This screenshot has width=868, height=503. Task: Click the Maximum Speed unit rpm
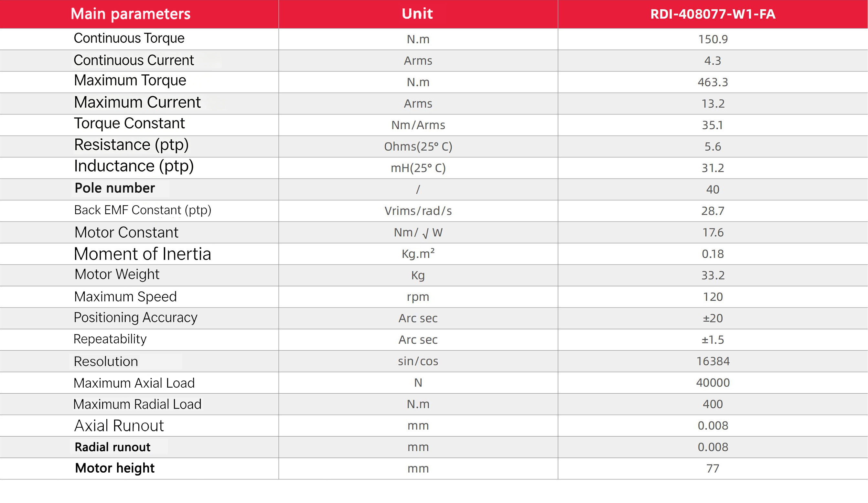[x=418, y=297]
